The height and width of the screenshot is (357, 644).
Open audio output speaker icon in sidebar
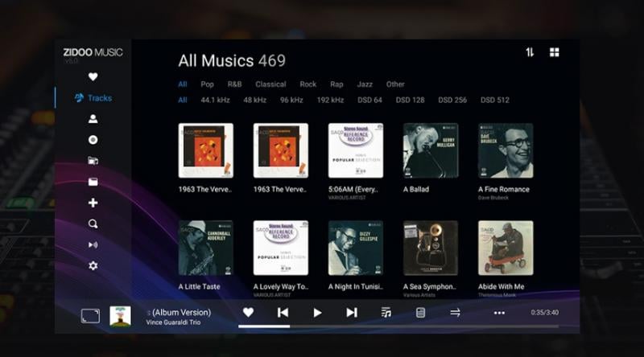[93, 245]
